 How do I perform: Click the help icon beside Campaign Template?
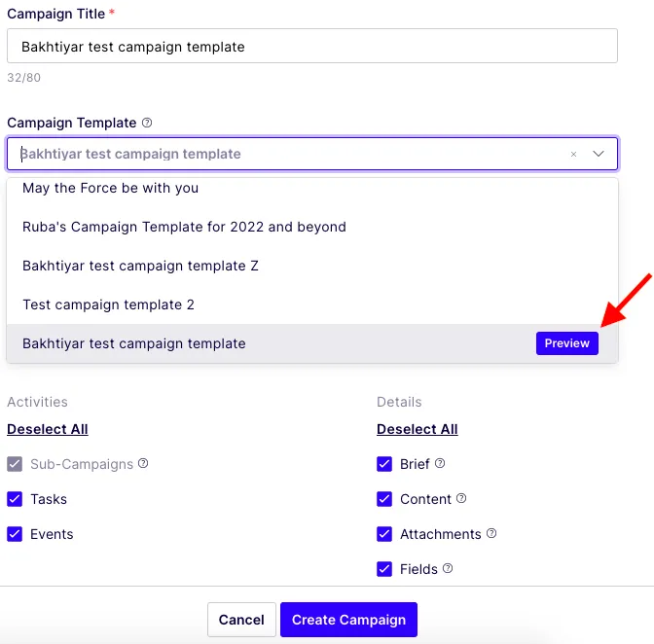pyautogui.click(x=147, y=123)
